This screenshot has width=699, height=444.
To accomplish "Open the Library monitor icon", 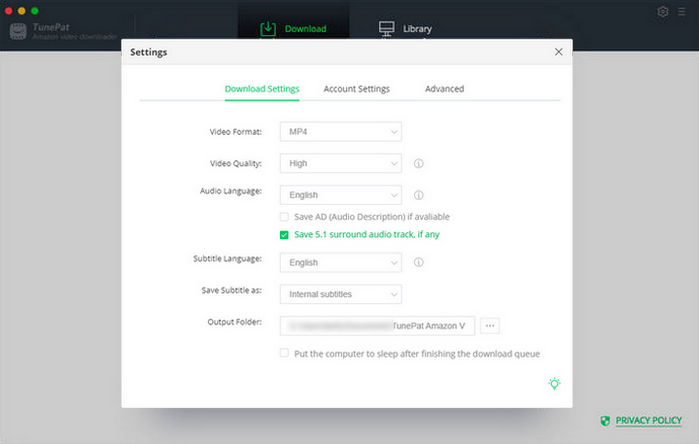I will click(387, 28).
